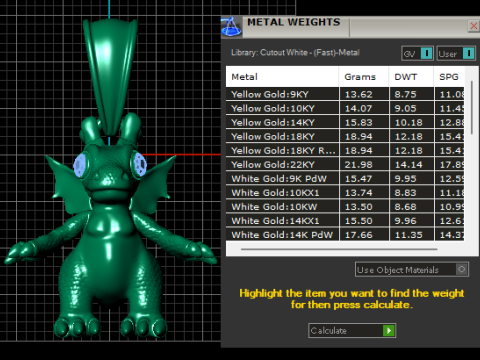Image resolution: width=480 pixels, height=360 pixels.
Task: Sort by the Metal column header
Action: pyautogui.click(x=282, y=77)
